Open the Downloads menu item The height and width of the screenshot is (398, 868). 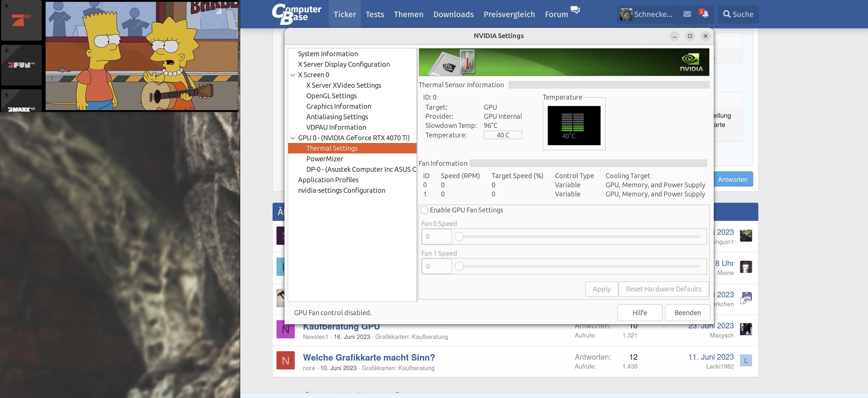coord(453,14)
